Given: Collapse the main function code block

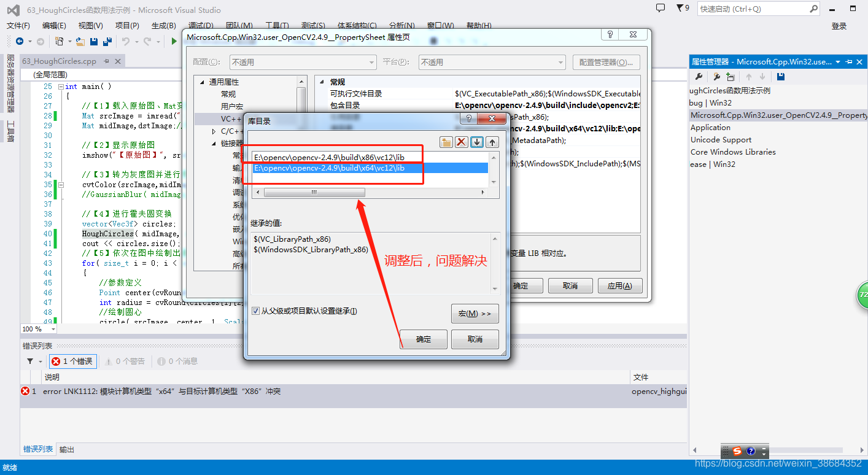Looking at the screenshot, I should tap(60, 87).
